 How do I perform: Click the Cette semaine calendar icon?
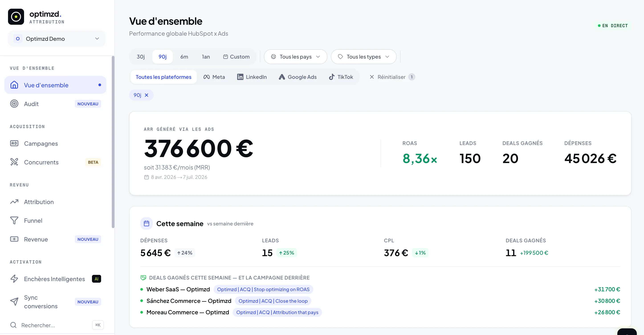pyautogui.click(x=147, y=223)
